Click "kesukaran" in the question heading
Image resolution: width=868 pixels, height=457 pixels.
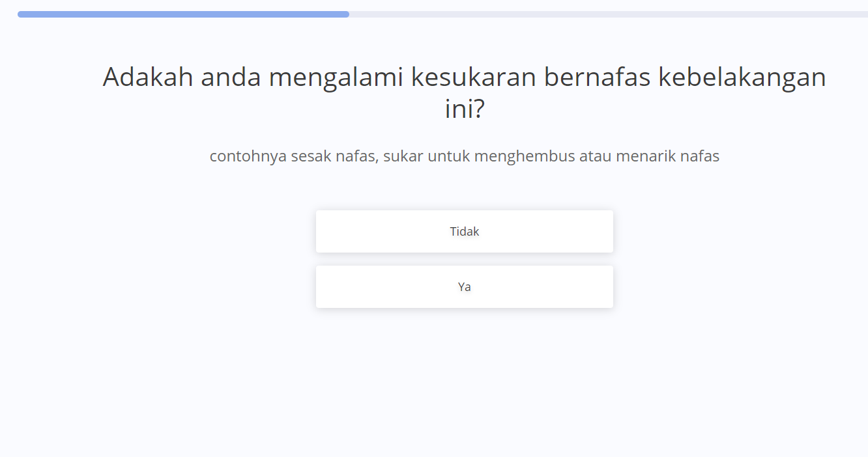[473, 77]
